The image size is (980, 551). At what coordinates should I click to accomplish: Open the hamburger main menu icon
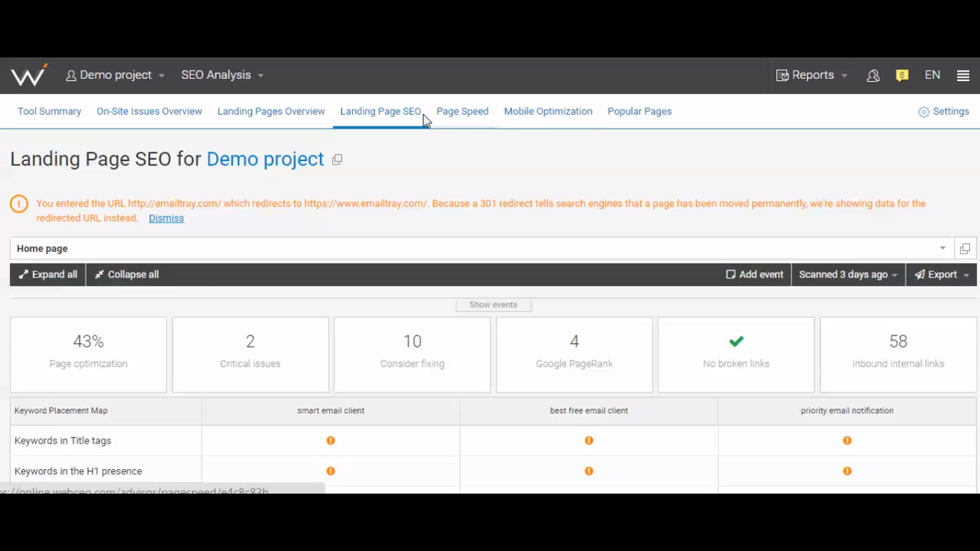[963, 75]
